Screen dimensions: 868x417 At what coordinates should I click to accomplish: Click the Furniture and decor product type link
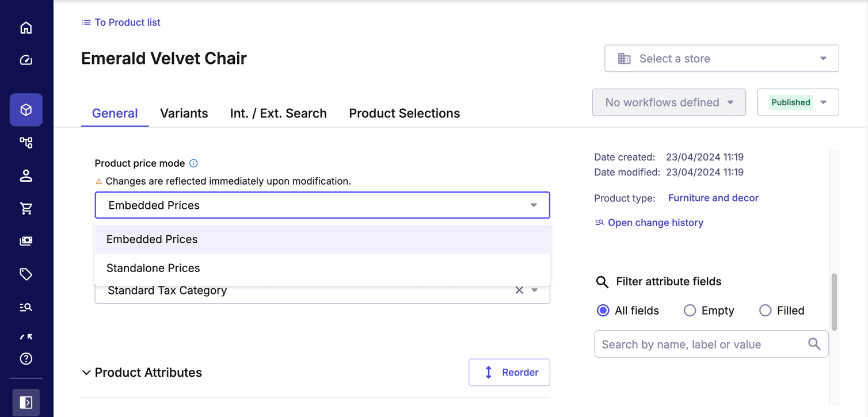pyautogui.click(x=713, y=198)
